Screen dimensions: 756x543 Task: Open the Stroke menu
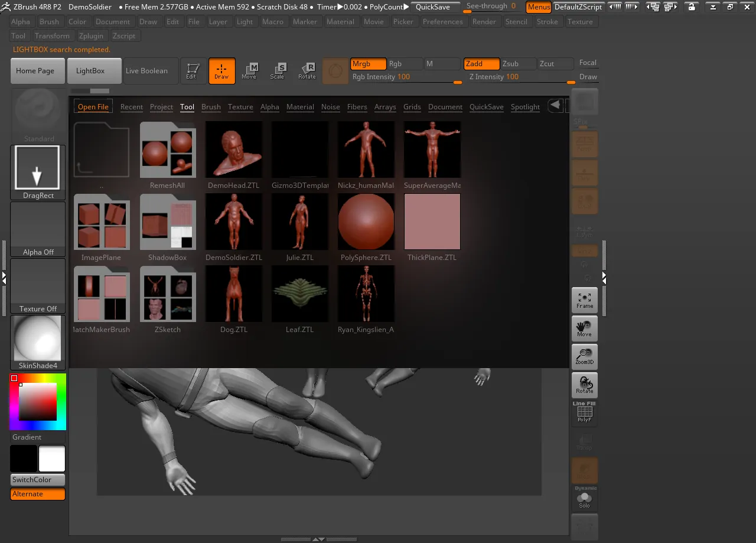548,22
